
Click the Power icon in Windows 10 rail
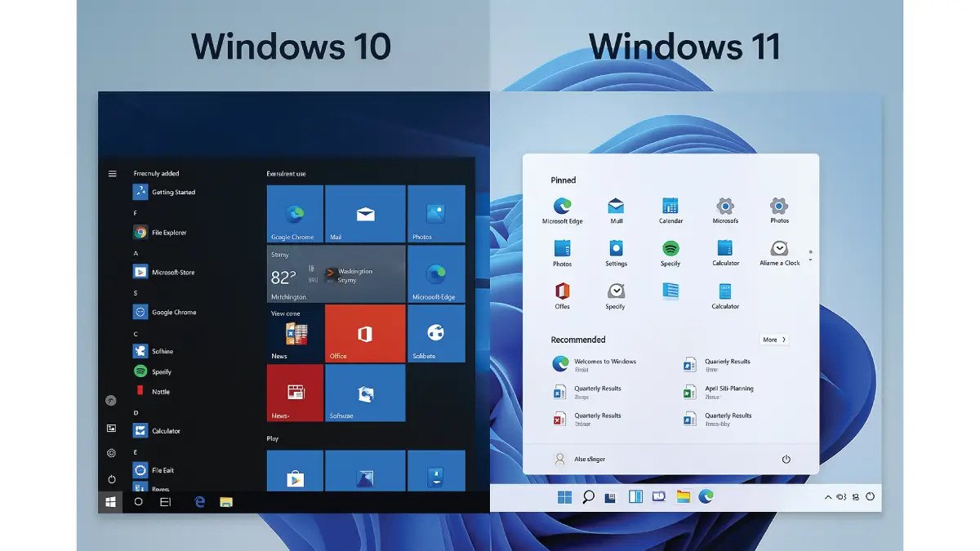[112, 479]
